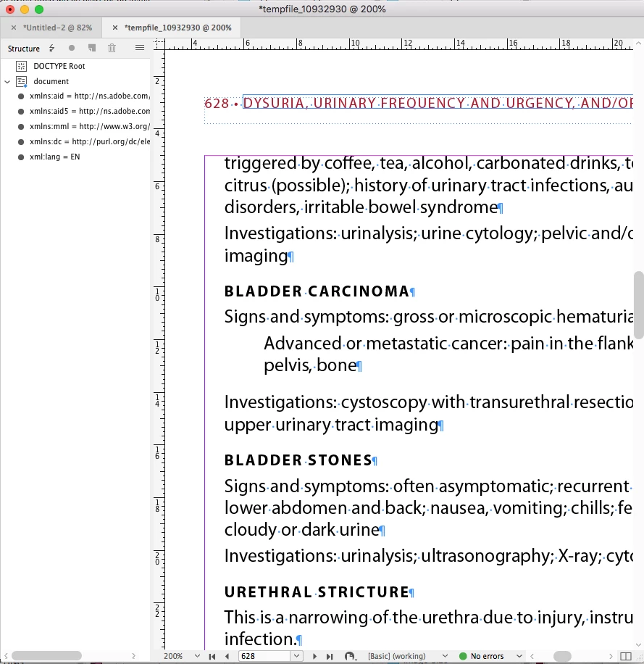This screenshot has width=644, height=664.
Task: Click the Open/Reveal document status icon
Action: [x=349, y=656]
